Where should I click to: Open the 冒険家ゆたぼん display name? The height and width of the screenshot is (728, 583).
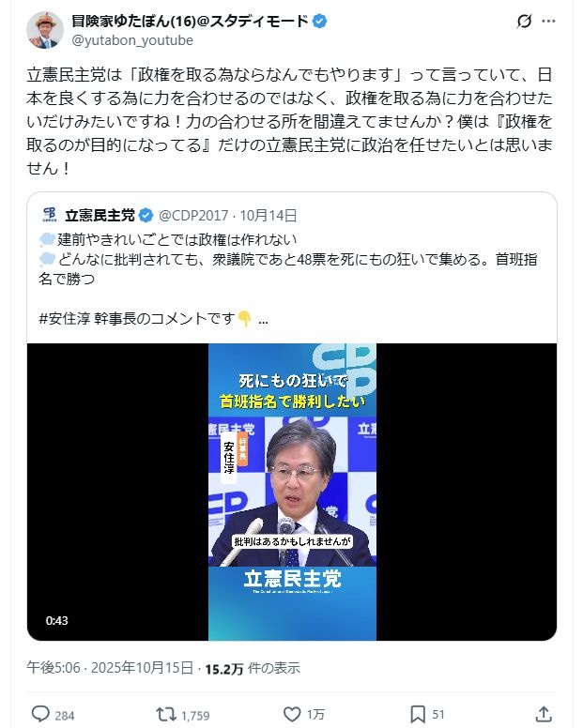click(x=190, y=22)
